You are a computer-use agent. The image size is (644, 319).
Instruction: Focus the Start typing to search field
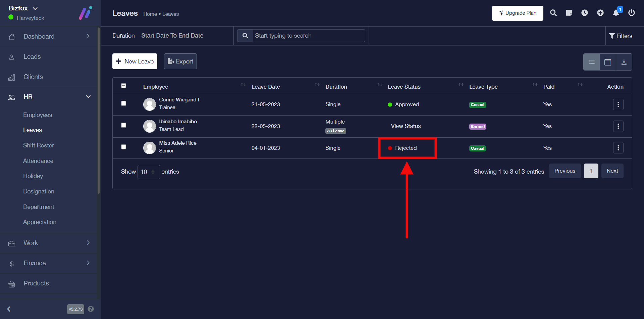tap(309, 36)
